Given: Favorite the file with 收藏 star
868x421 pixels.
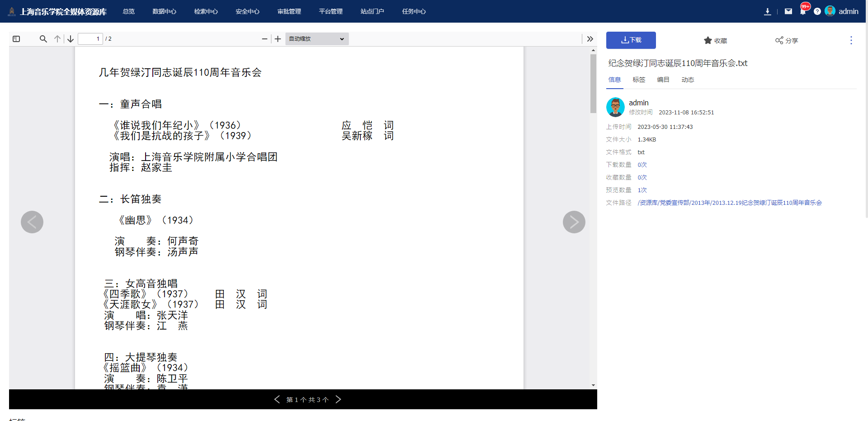Looking at the screenshot, I should coord(715,41).
